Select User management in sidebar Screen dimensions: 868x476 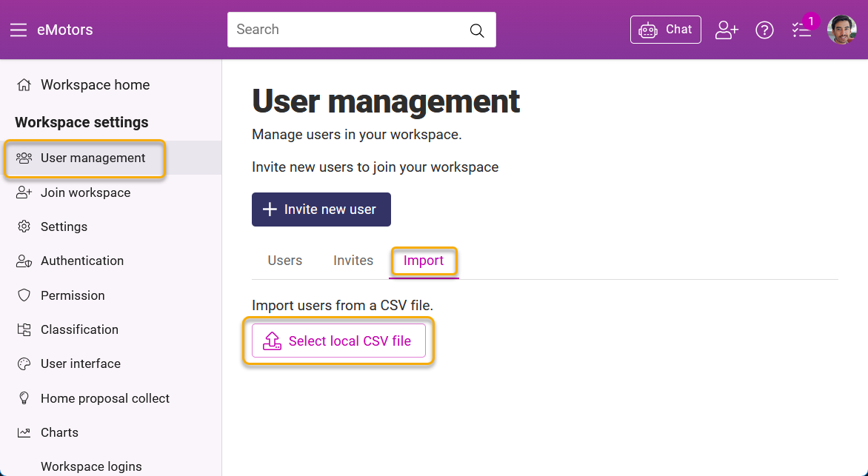(x=93, y=158)
